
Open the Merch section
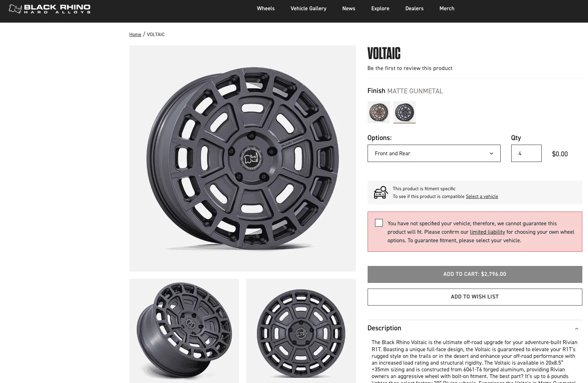tap(446, 8)
